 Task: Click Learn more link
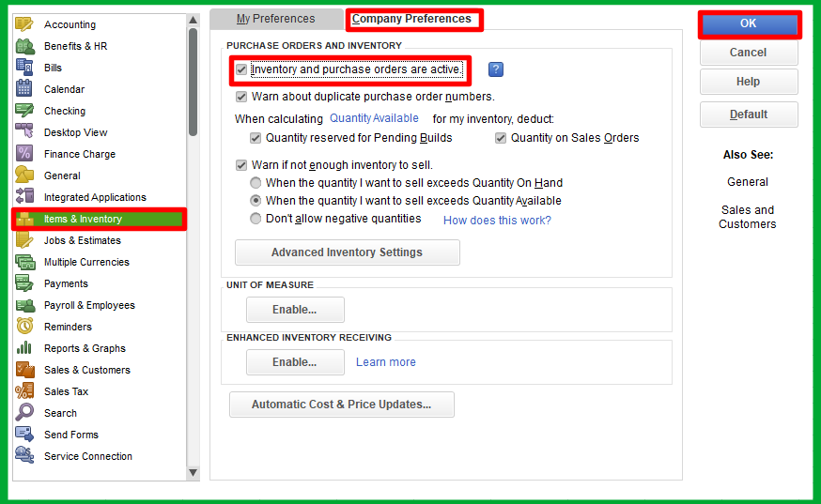[386, 362]
